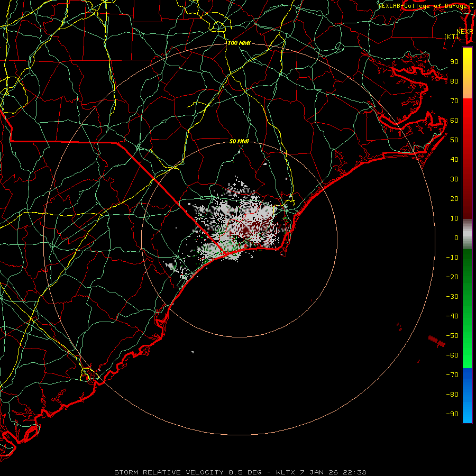Pick the gray zero-velocity segment of the color bar
Viewport: 476px width, 476px height.
click(467, 234)
